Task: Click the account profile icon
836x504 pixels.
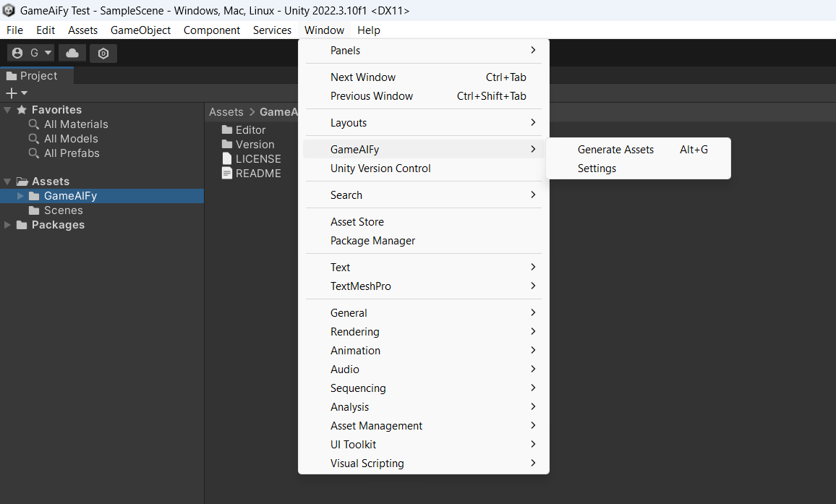Action: coord(17,53)
